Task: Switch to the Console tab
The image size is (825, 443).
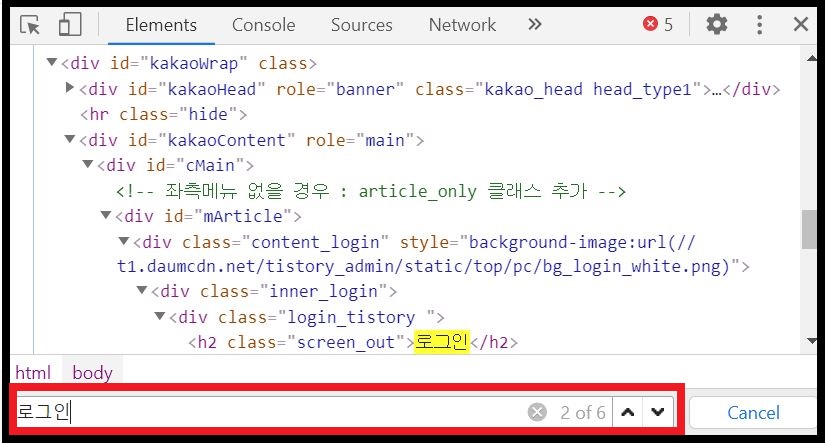Action: (264, 25)
